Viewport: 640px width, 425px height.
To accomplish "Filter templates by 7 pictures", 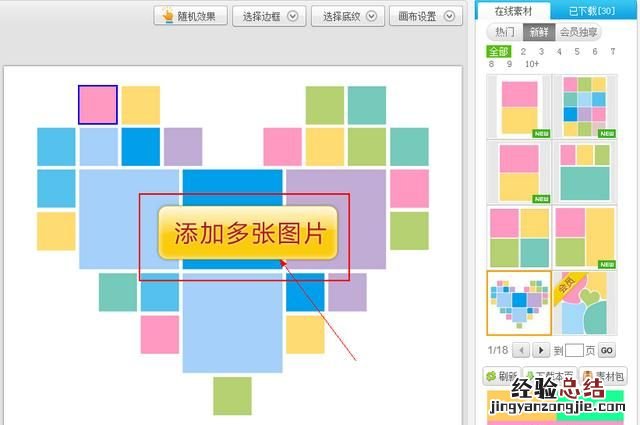I will click(x=613, y=51).
